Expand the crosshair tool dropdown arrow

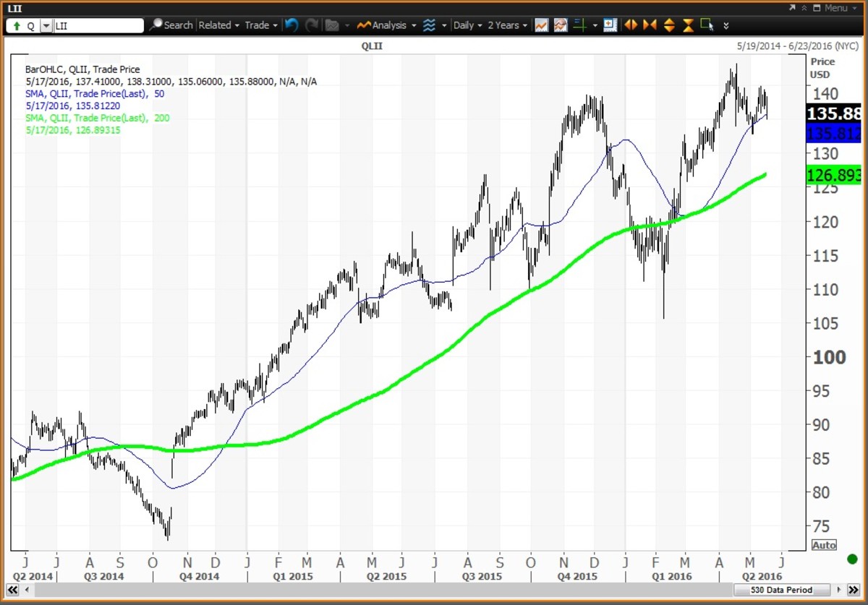595,25
